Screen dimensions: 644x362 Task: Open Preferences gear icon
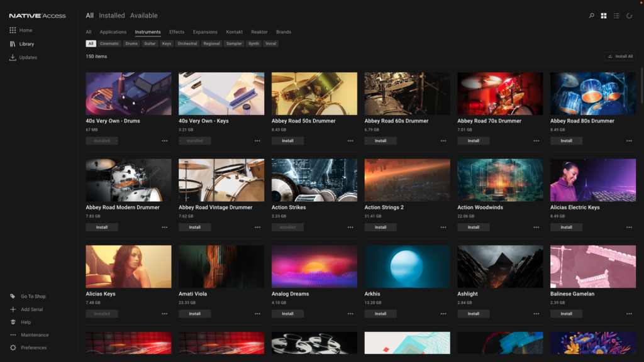click(x=13, y=348)
